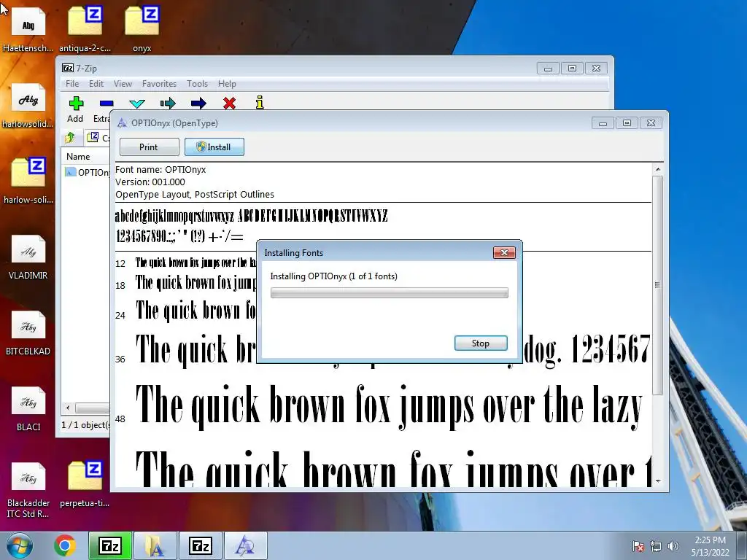The height and width of the screenshot is (560, 747).
Task: Switch to font viewer taskbar button
Action: (x=245, y=545)
